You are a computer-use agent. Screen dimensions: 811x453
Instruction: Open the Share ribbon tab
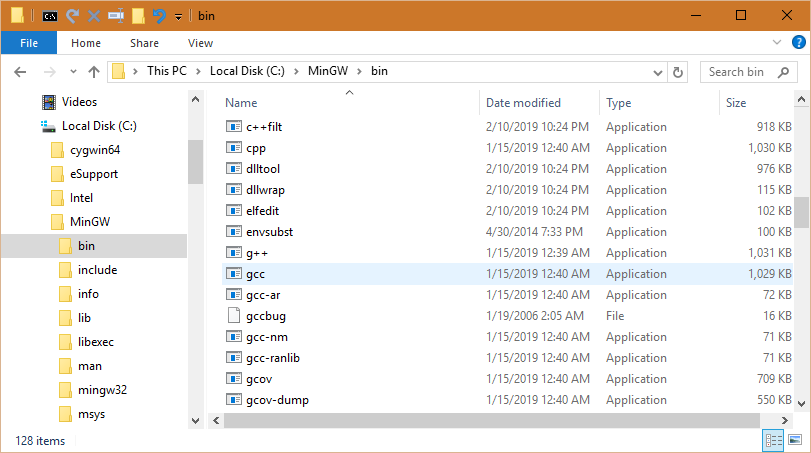tap(144, 43)
